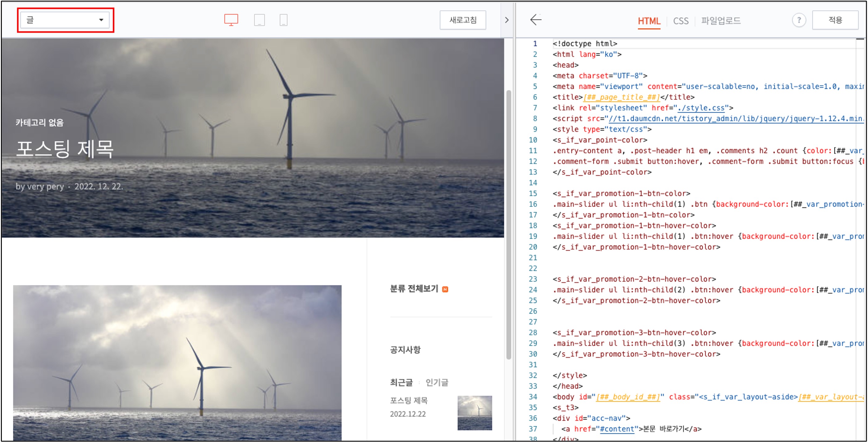Click code line 6 containing the title tag

623,97
